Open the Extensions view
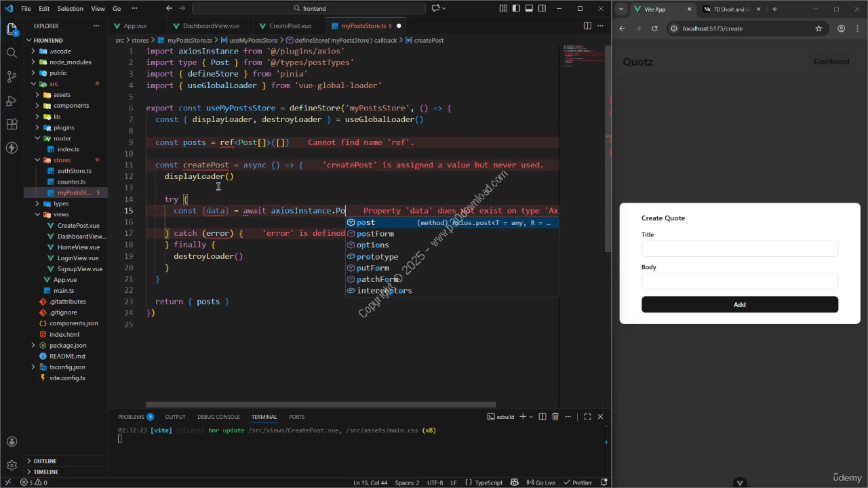 (12, 125)
